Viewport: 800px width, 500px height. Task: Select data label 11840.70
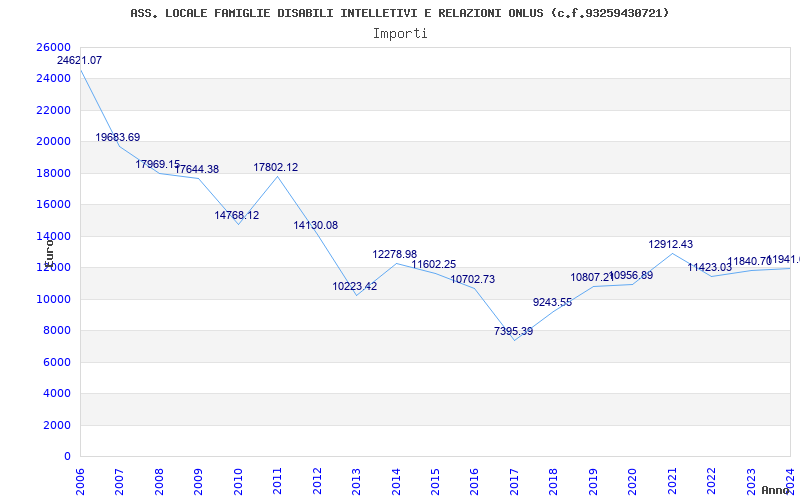coord(749,262)
